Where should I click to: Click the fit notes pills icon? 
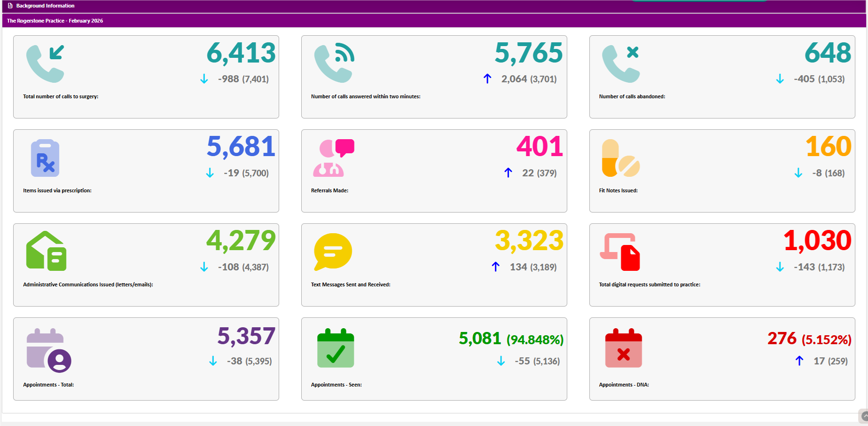[621, 158]
